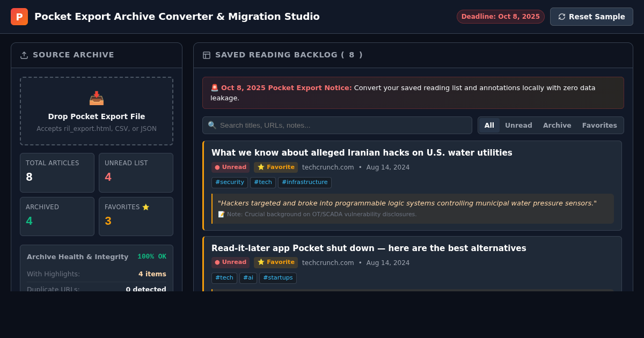This screenshot has width=644, height=338.
Task: Click #tech tag on Iranian hacks article
Action: point(263,182)
